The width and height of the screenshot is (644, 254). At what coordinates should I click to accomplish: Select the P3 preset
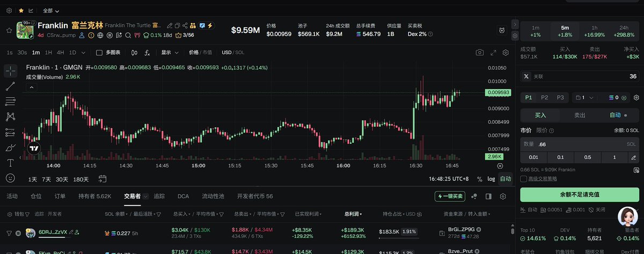(560, 97)
